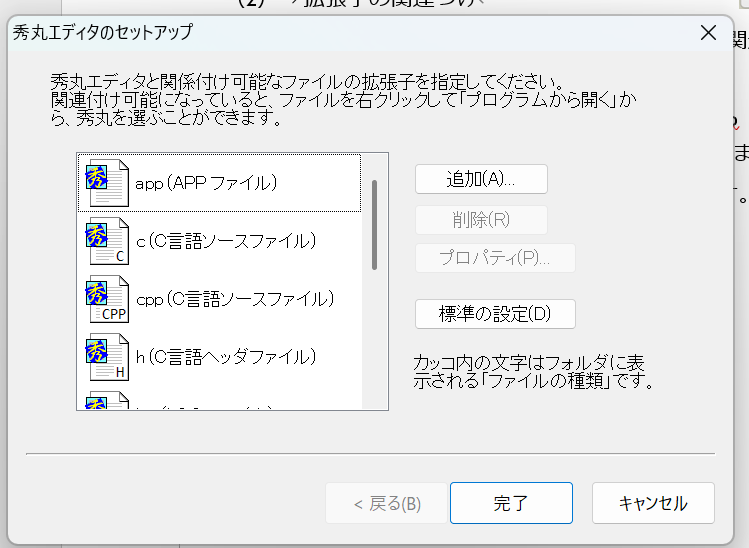The image size is (749, 548).
Task: Click the 削除(R) button
Action: (481, 219)
